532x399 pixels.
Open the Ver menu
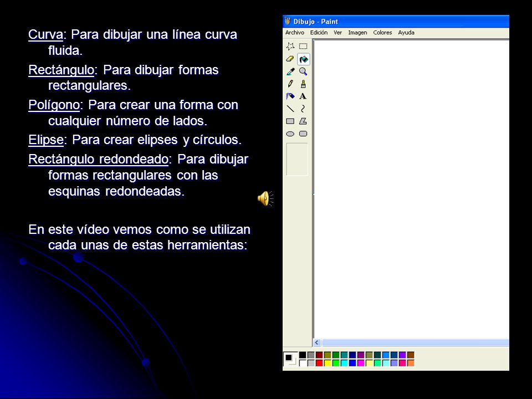pos(337,33)
